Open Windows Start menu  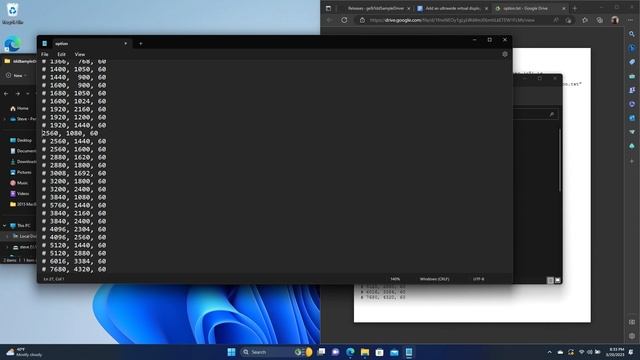tap(231, 352)
